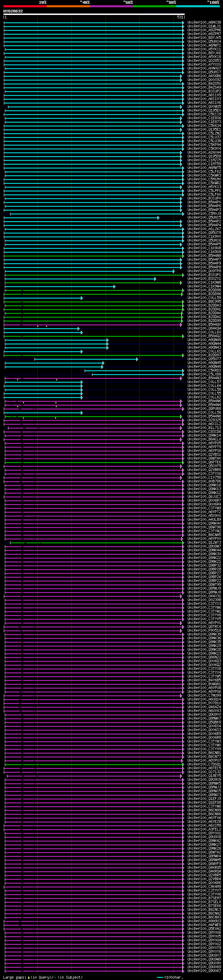Click arrowhead ending the B3XZY1 alignment bar
The width and height of the screenshot is (223, 980).
click(155, 279)
